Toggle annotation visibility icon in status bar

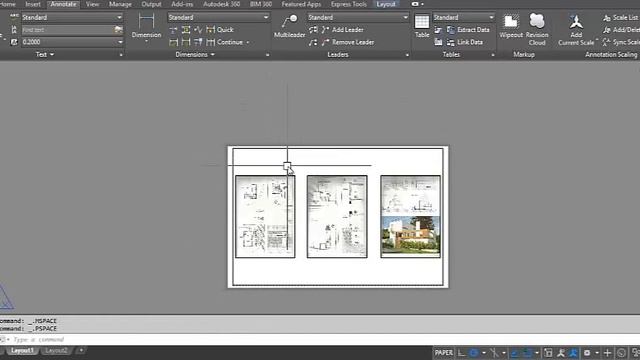click(x=560, y=353)
